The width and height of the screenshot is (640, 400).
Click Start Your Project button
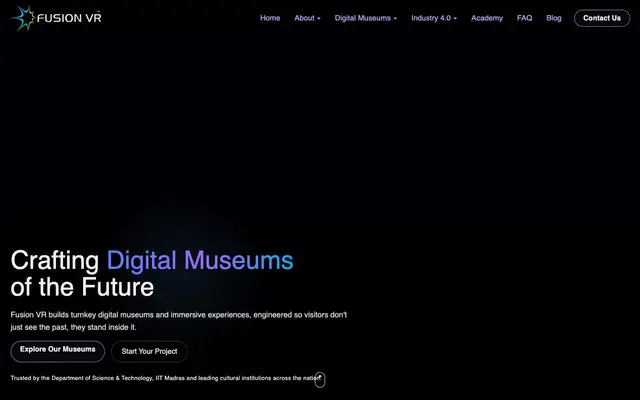pyautogui.click(x=149, y=351)
